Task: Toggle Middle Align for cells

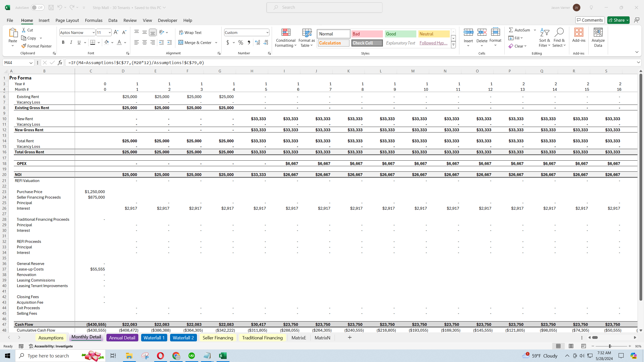Action: pos(145,32)
